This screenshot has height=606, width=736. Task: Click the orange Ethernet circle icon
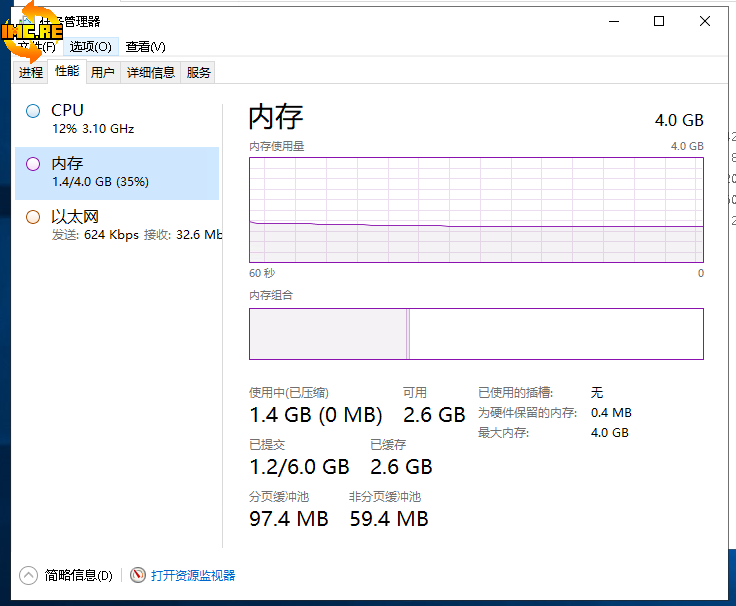33,217
